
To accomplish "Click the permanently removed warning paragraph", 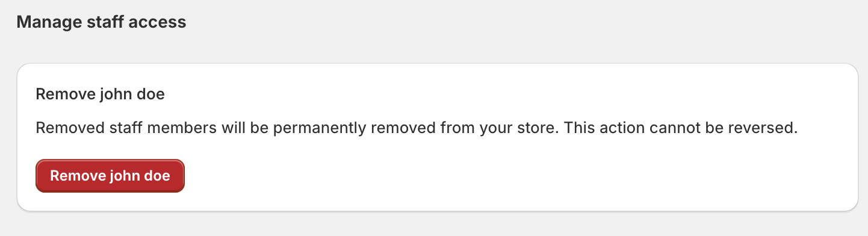I will click(417, 128).
